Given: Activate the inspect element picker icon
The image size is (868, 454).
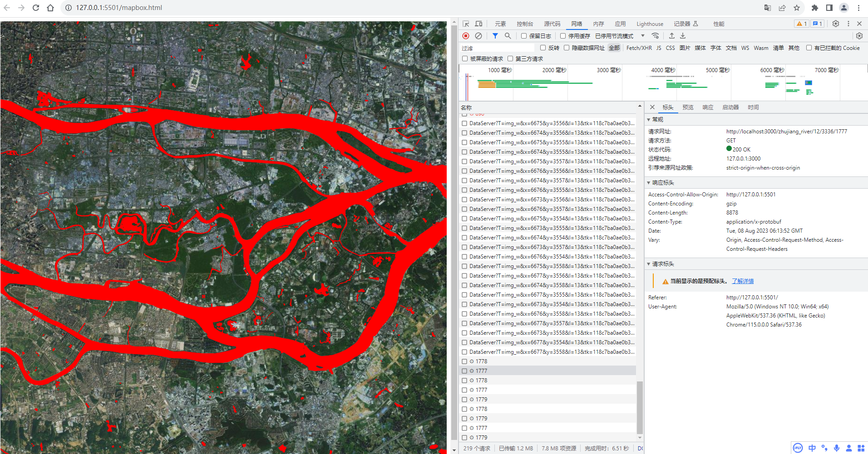Looking at the screenshot, I should pos(466,24).
